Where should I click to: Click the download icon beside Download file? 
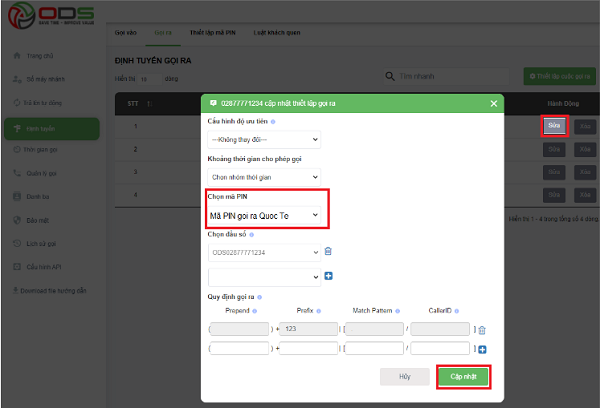[16, 290]
